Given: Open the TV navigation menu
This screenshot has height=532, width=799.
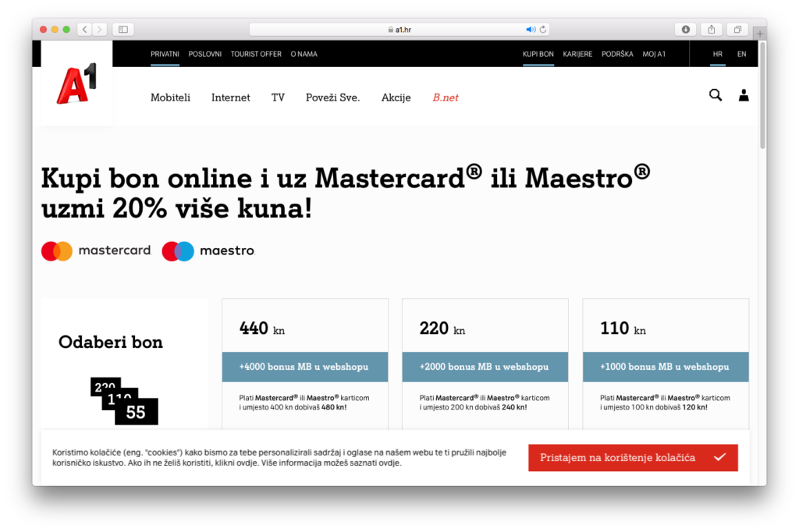Looking at the screenshot, I should click(x=278, y=98).
